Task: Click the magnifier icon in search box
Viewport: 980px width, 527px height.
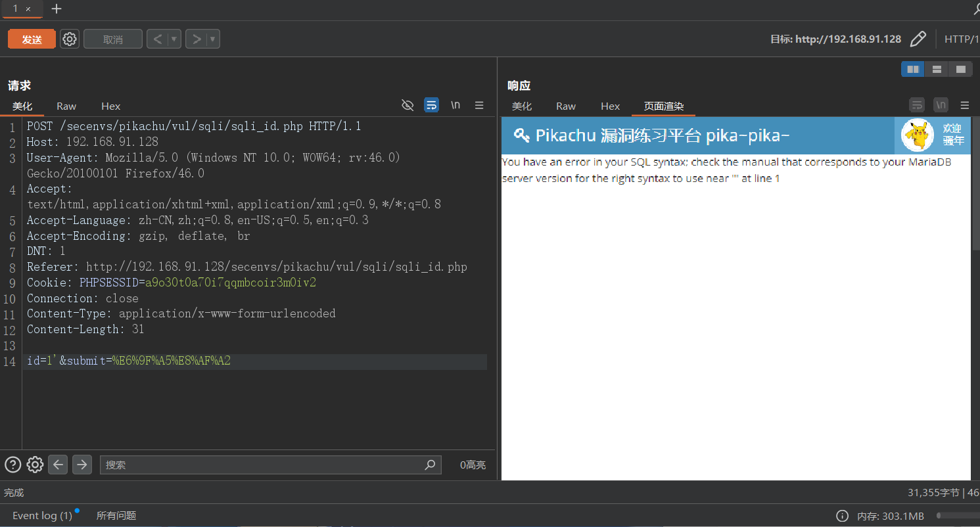Action: tap(430, 465)
